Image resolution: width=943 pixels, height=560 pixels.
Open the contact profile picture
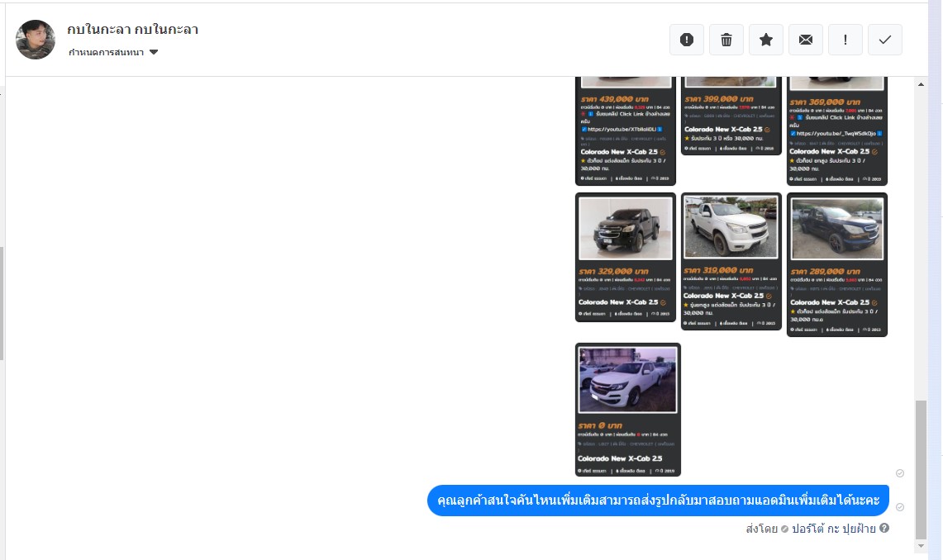(36, 40)
